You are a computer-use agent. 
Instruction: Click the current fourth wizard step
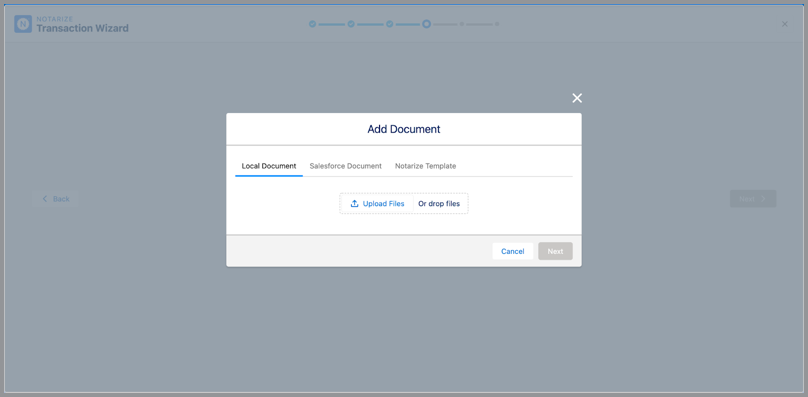coord(426,24)
